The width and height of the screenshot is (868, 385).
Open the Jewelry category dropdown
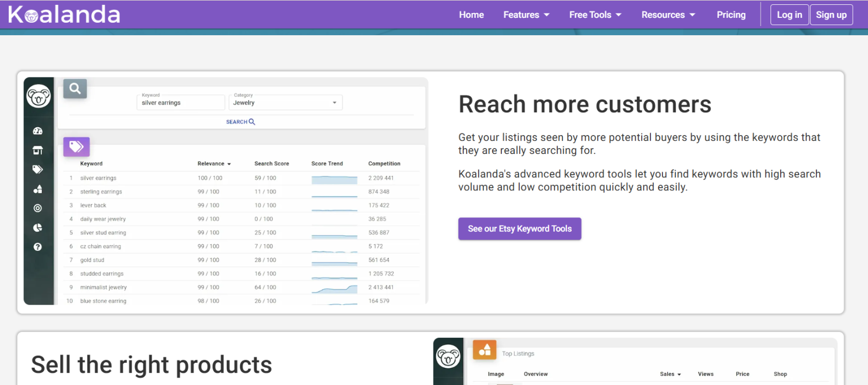285,102
